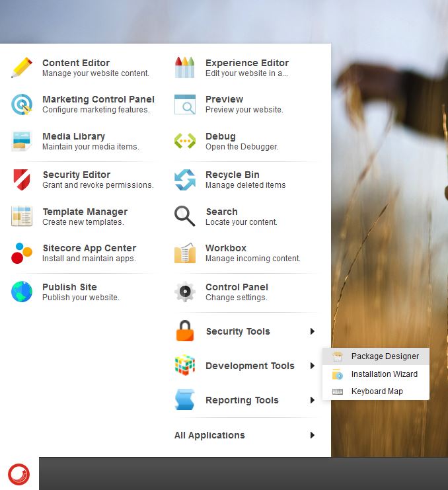
Task: Click the Security Tools padlock icon
Action: click(185, 331)
